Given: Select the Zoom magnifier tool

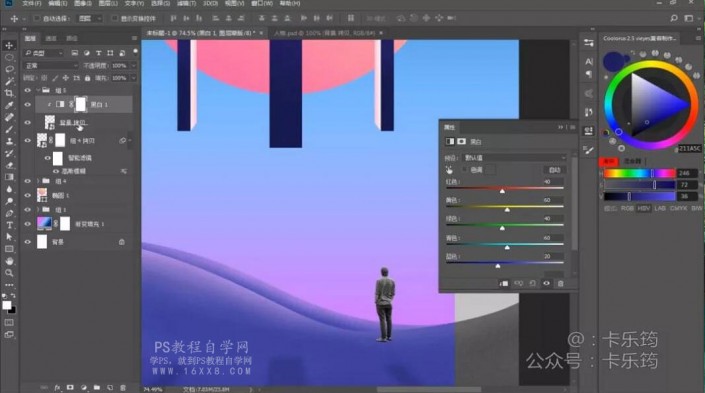Looking at the screenshot, I should pyautogui.click(x=9, y=273).
